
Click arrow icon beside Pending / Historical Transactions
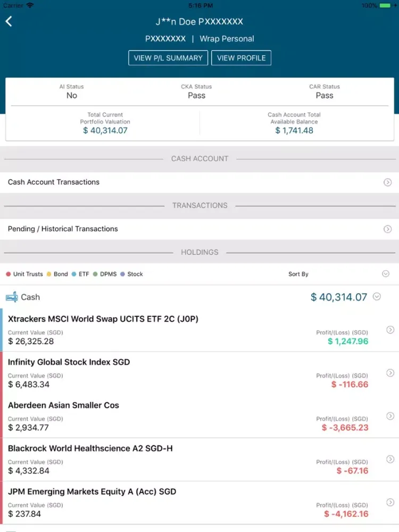tap(387, 229)
